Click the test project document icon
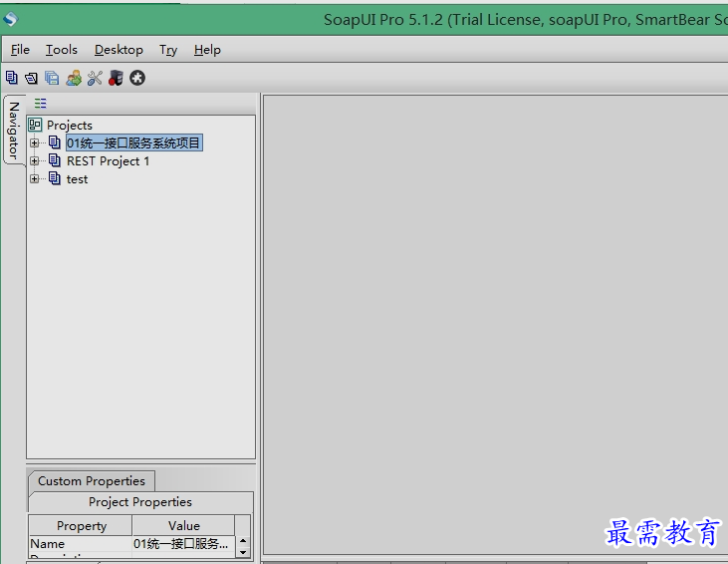This screenshot has width=728, height=564. (55, 178)
